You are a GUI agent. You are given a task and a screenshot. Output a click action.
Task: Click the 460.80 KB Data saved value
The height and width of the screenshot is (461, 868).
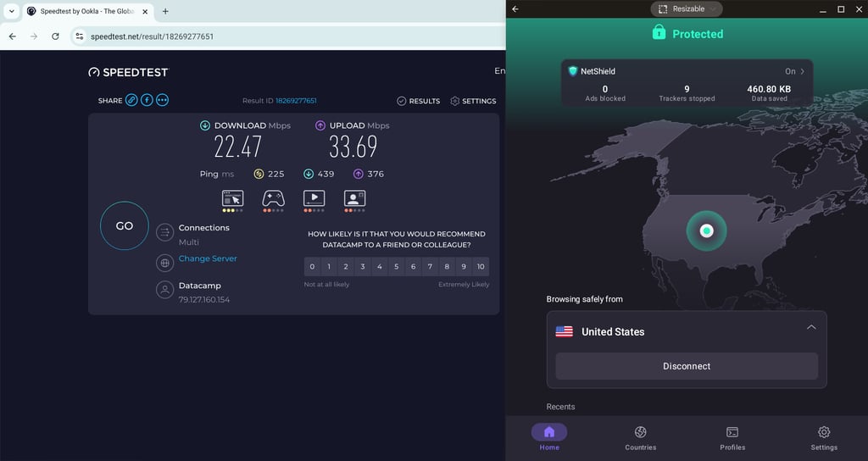[769, 89]
